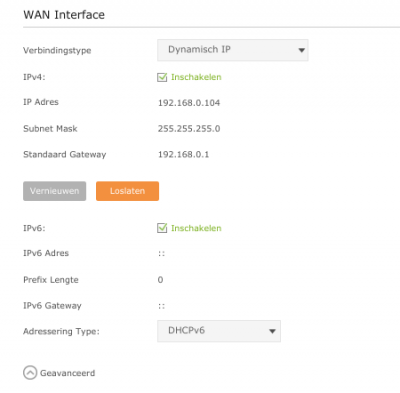The width and height of the screenshot is (400, 393).
Task: Click the Standaard Gateway value 192.168.0.1
Action: click(183, 155)
